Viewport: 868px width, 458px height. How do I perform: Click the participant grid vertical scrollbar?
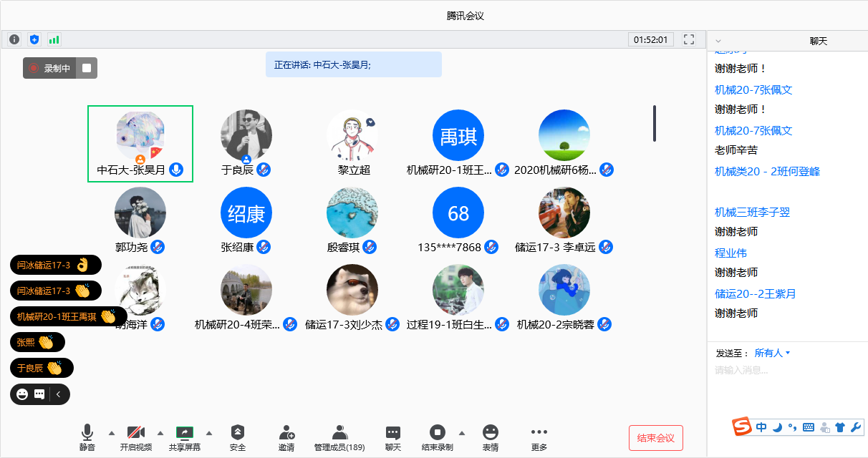[654, 123]
